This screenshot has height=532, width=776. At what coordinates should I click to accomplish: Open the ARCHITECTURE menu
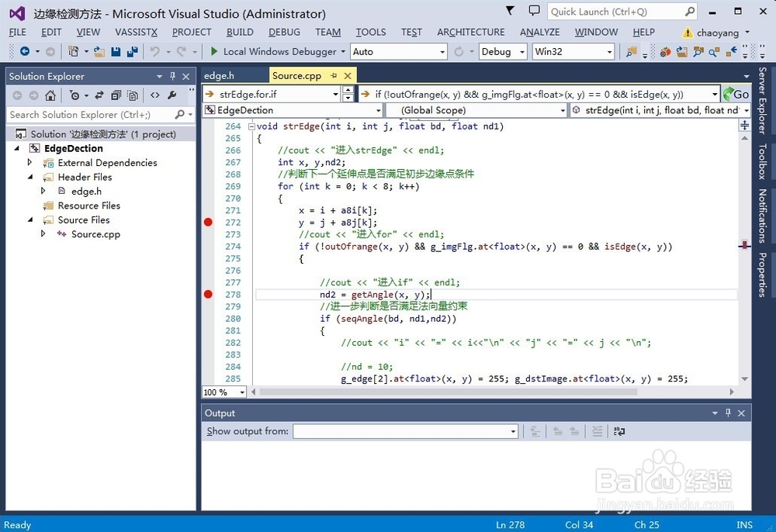(x=471, y=32)
